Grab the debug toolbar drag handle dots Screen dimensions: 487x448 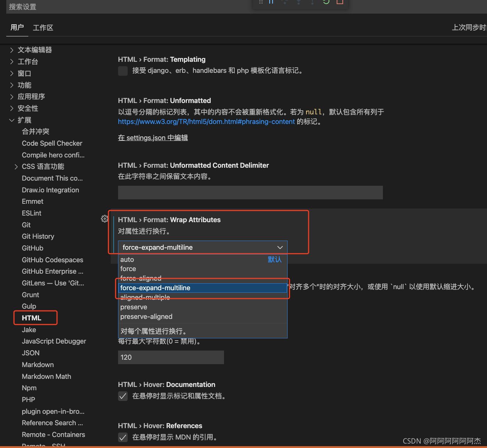pyautogui.click(x=261, y=2)
